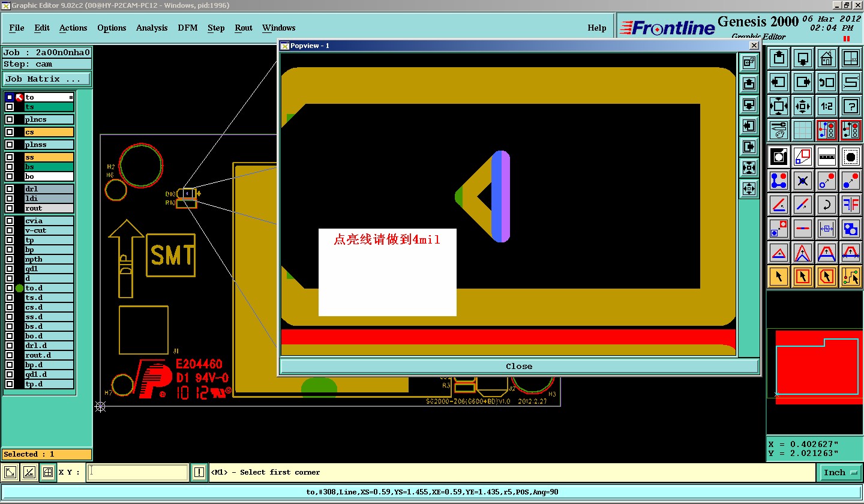This screenshot has width=864, height=504.
Task: Open the Help menu
Action: 597,28
